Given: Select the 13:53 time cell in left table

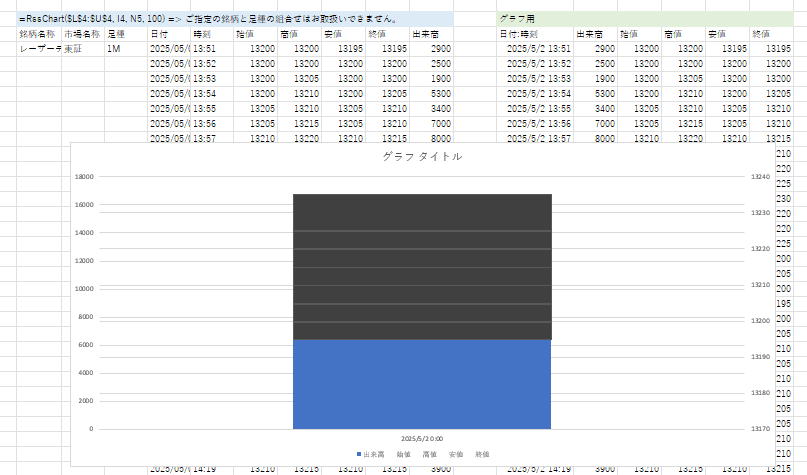Looking at the screenshot, I should 212,79.
